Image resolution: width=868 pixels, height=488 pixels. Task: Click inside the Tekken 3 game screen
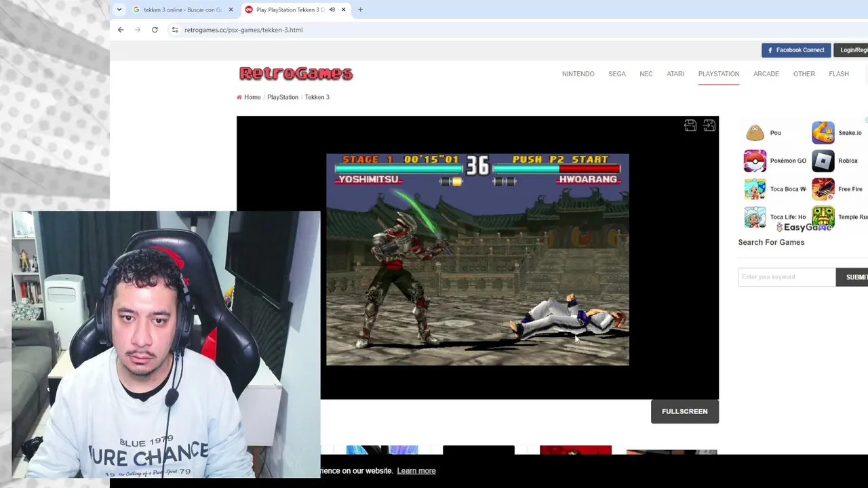477,260
